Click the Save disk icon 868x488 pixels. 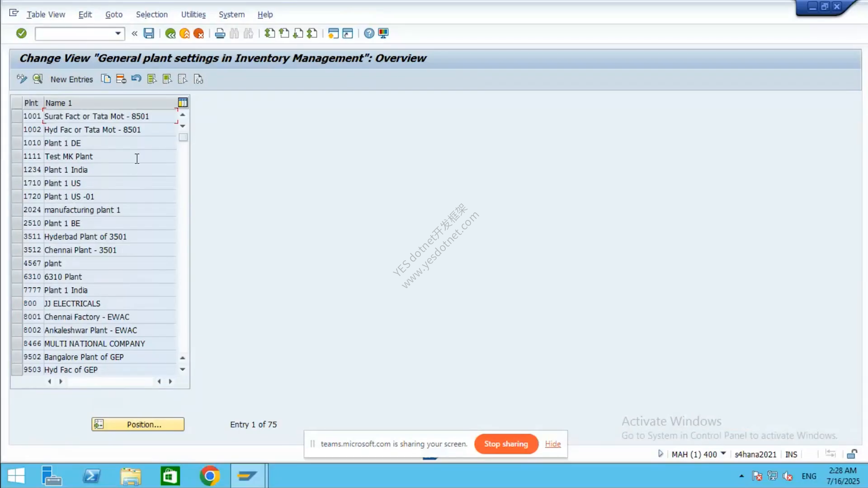point(149,33)
